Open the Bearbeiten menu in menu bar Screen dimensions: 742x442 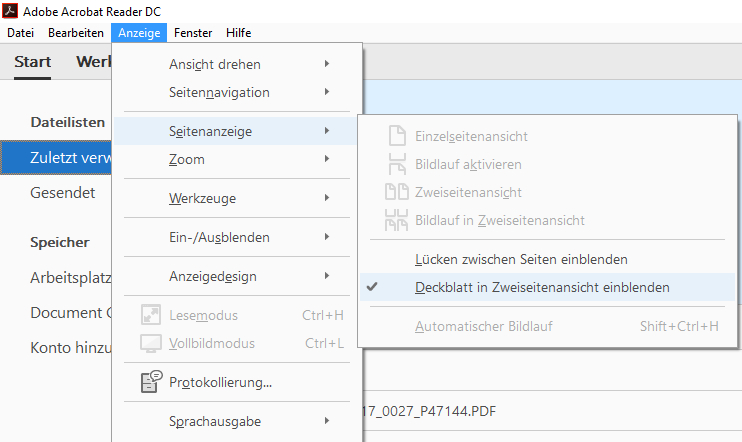tap(76, 33)
